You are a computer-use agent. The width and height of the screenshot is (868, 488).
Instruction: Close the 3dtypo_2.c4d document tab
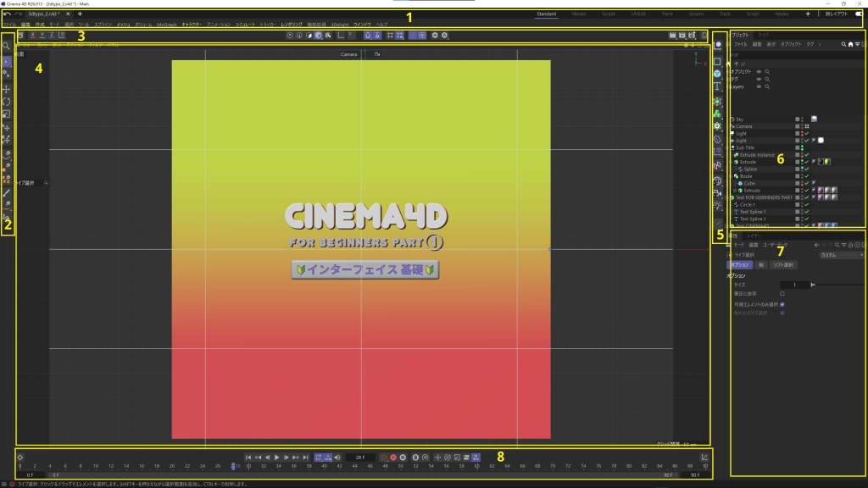68,14
